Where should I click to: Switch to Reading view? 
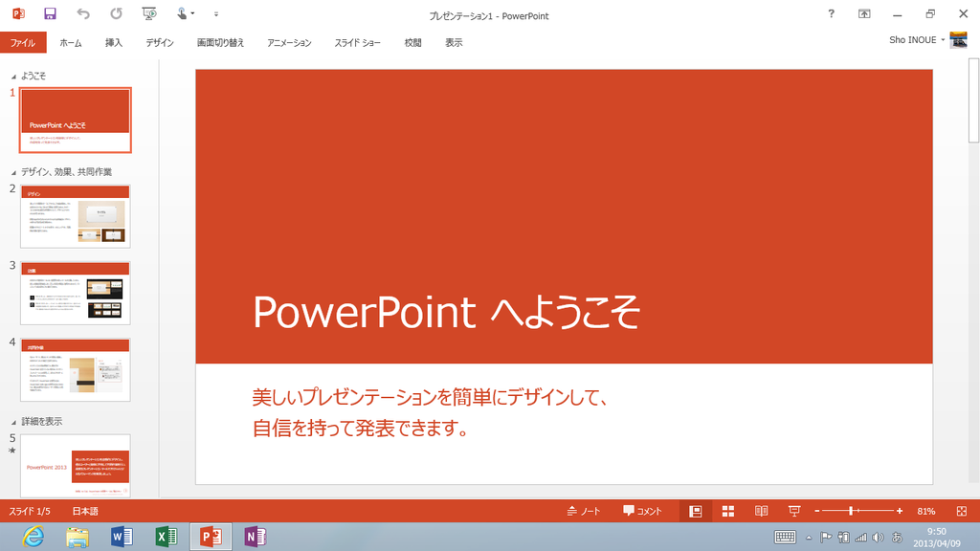[x=761, y=512]
